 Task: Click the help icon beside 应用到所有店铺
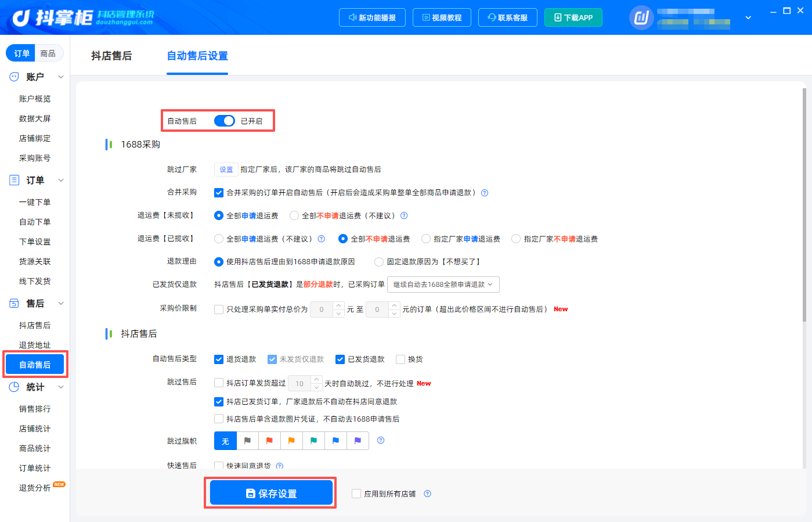(428, 494)
